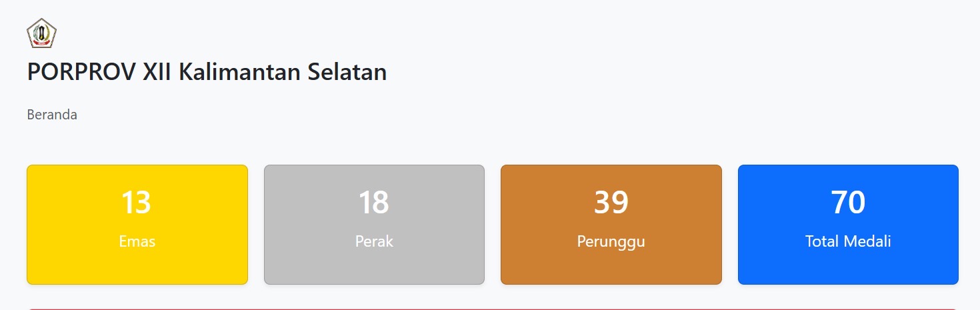Click the Roman numeral XII in title
This screenshot has height=310, width=980.
157,72
